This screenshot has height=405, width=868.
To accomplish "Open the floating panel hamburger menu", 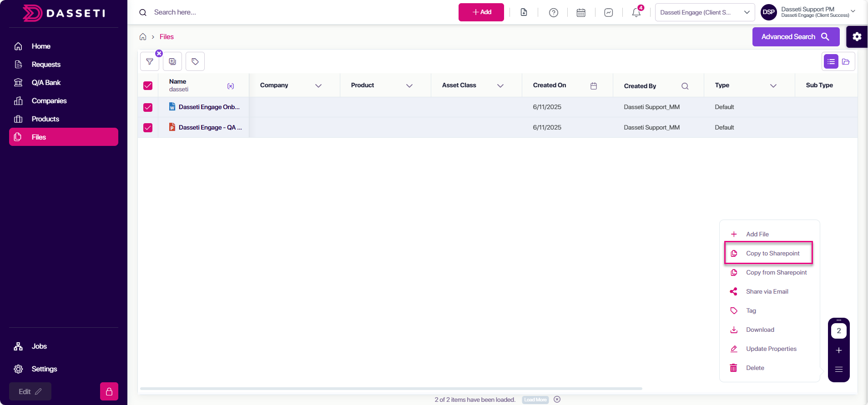I will coord(839,370).
